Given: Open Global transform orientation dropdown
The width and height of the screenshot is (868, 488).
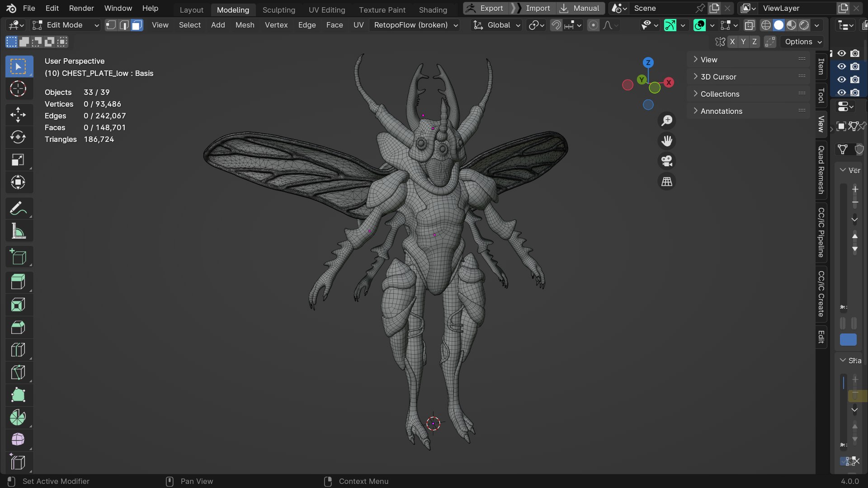Looking at the screenshot, I should pos(497,25).
